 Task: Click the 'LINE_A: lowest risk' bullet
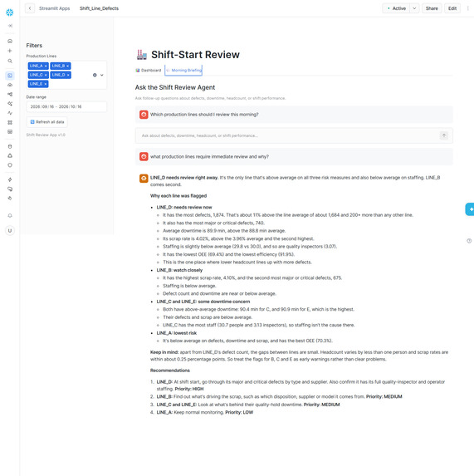pyautogui.click(x=177, y=333)
